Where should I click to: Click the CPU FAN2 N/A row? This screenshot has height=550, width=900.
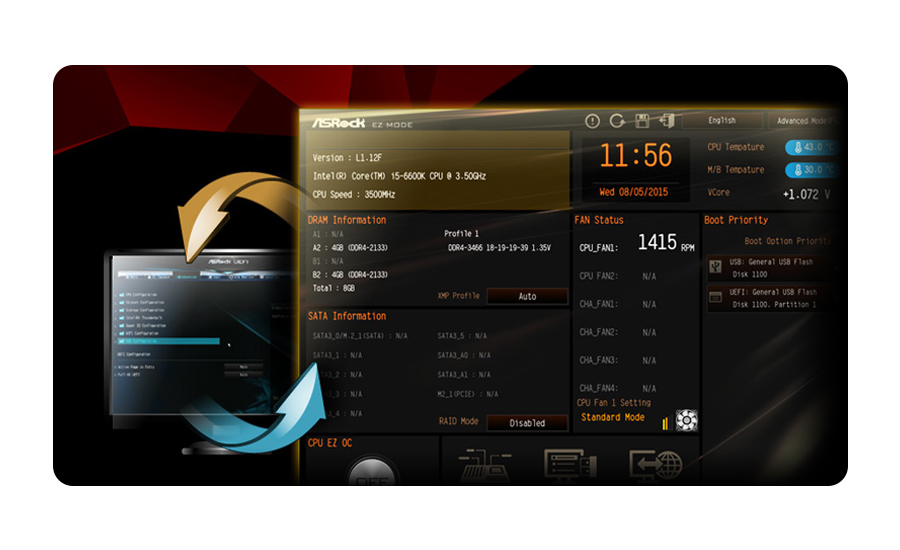(x=618, y=276)
